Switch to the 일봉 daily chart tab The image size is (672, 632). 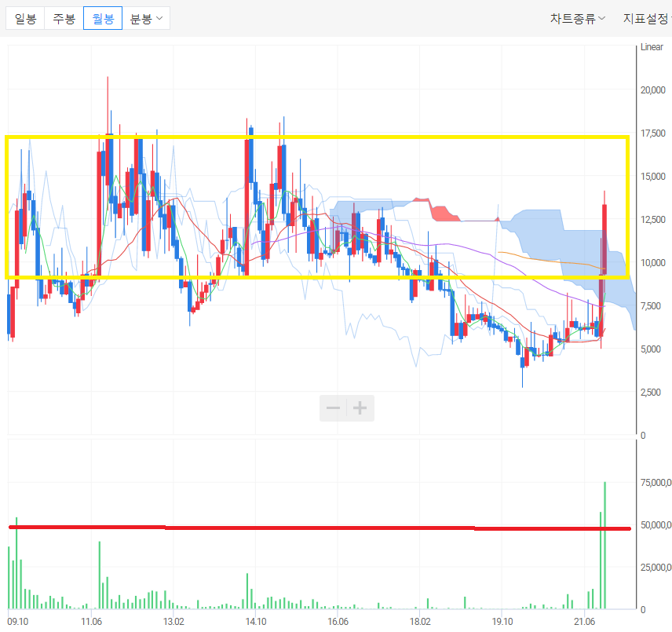pyautogui.click(x=25, y=18)
